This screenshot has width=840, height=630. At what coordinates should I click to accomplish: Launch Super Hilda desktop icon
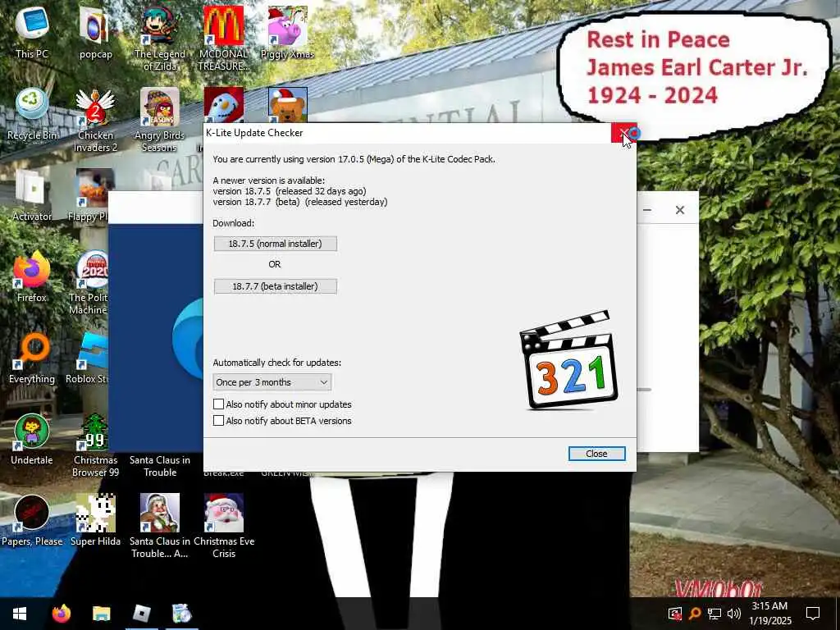click(x=95, y=521)
